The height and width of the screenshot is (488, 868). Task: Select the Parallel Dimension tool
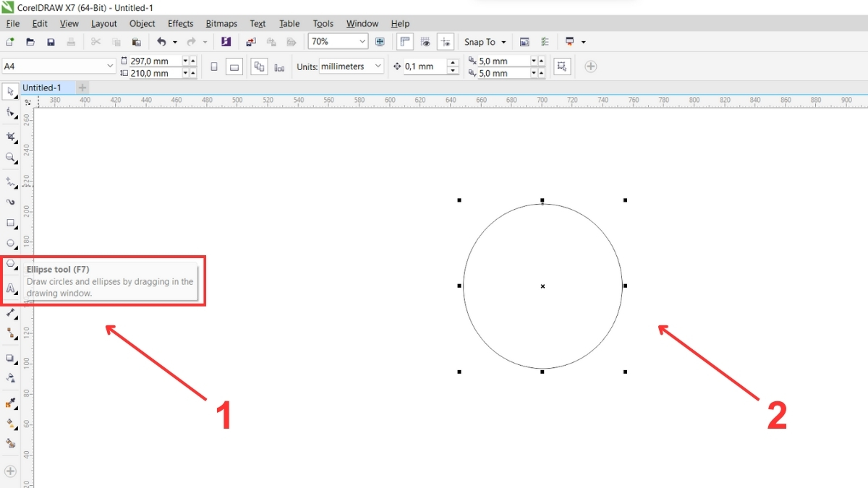tap(11, 312)
